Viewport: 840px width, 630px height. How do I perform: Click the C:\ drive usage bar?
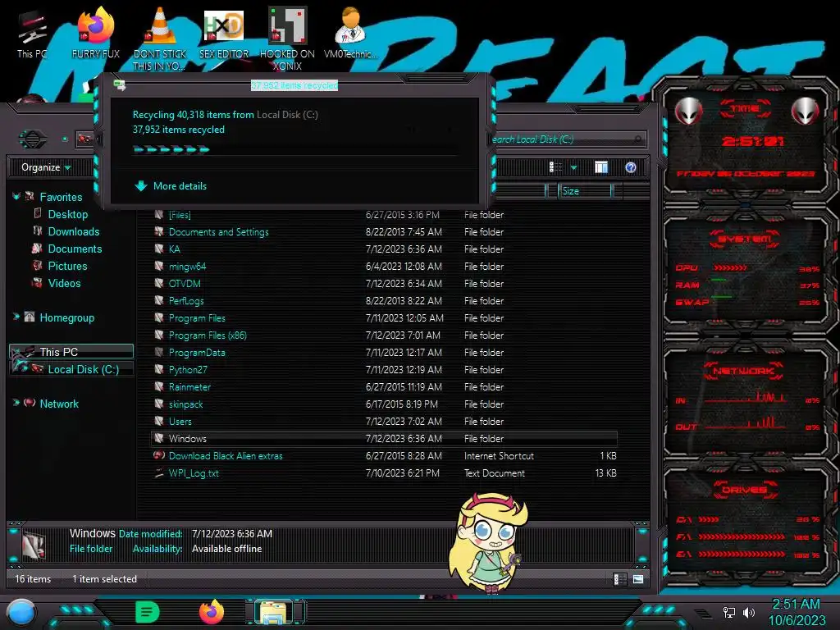708,519
